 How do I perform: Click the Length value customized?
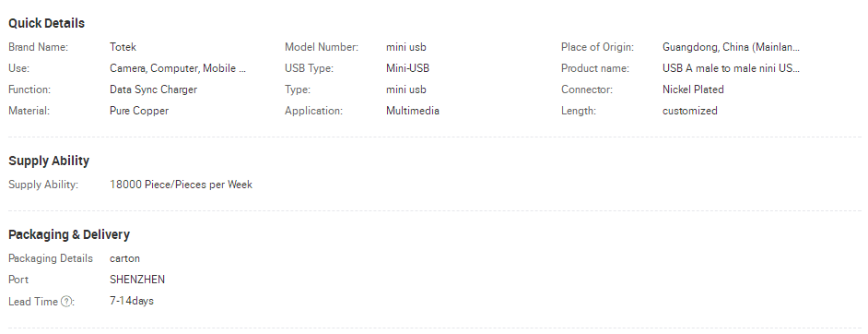690,110
